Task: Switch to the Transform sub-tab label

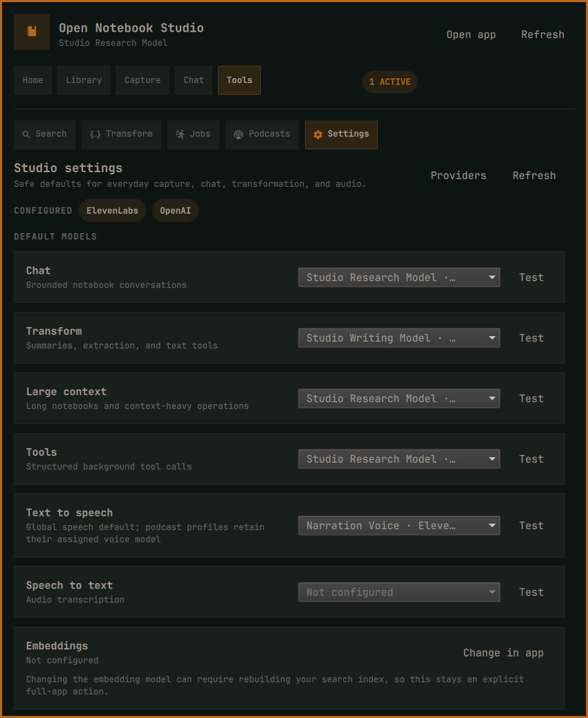Action: (x=129, y=134)
